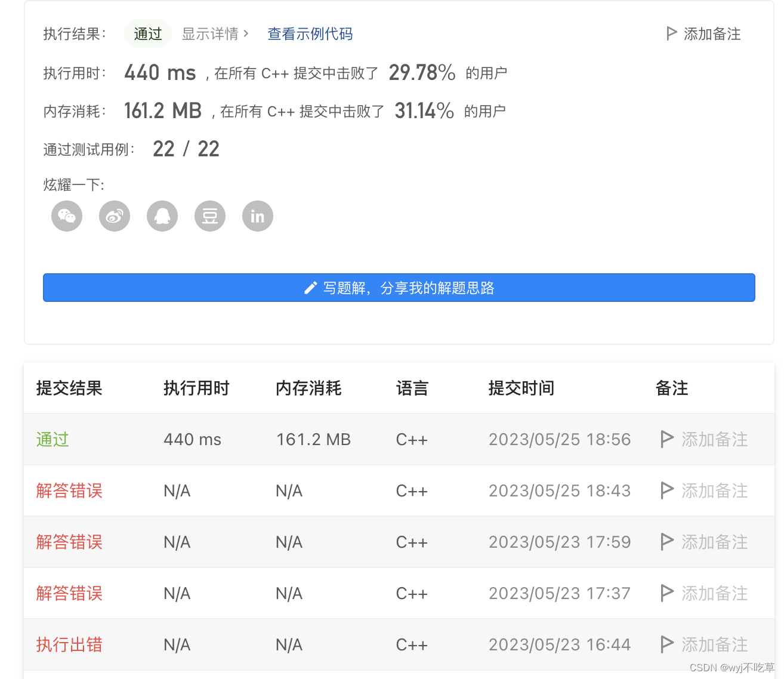Click the 炫耀一下 label
The width and height of the screenshot is (784, 679).
coord(74,185)
